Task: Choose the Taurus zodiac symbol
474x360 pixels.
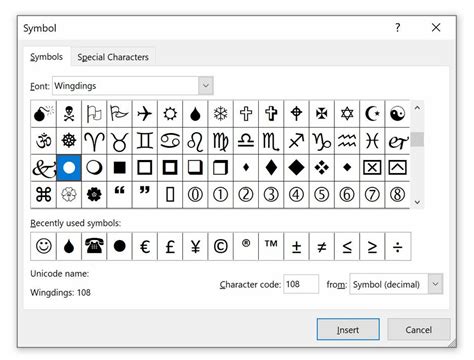Action: point(119,141)
